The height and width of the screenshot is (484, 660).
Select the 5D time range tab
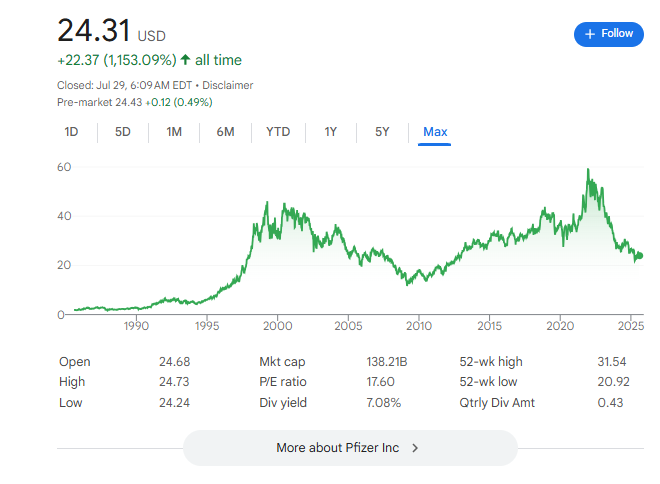pyautogui.click(x=122, y=132)
